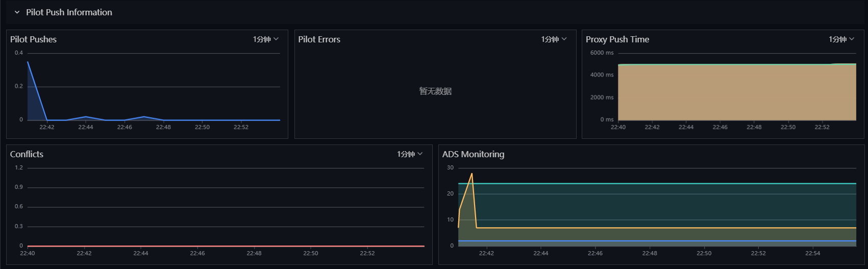Screen dimensions: 868x269
Task: Click the ADS Monitoring panel title
Action: coord(473,154)
